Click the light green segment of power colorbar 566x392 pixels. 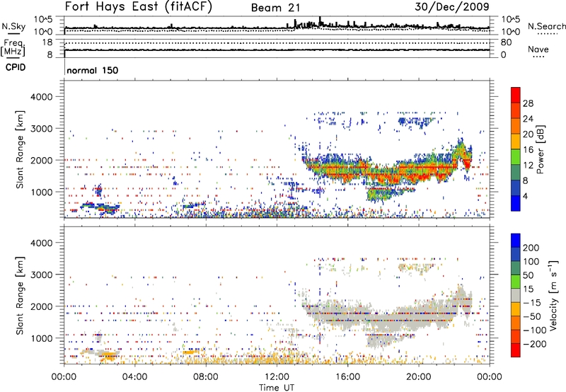(x=516, y=157)
